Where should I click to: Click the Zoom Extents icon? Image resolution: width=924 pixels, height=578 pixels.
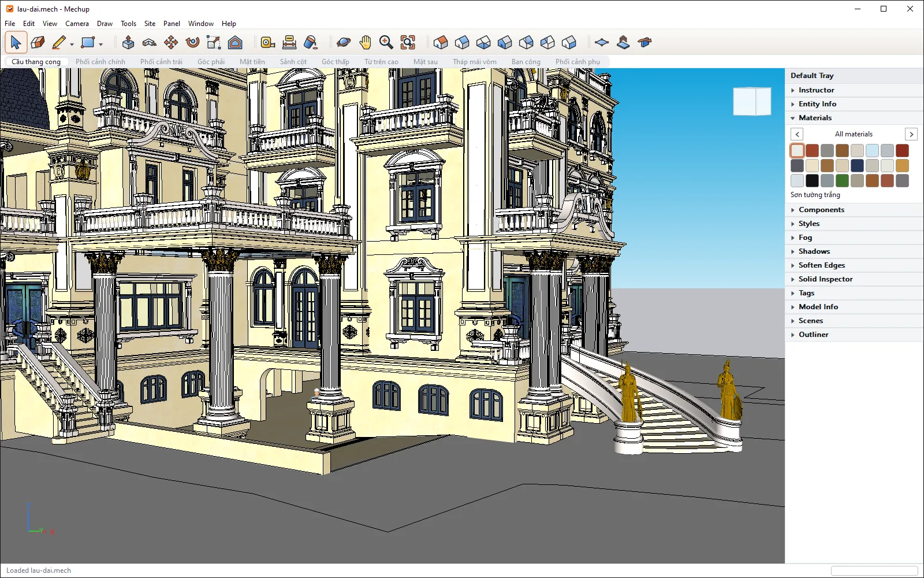[x=408, y=42]
